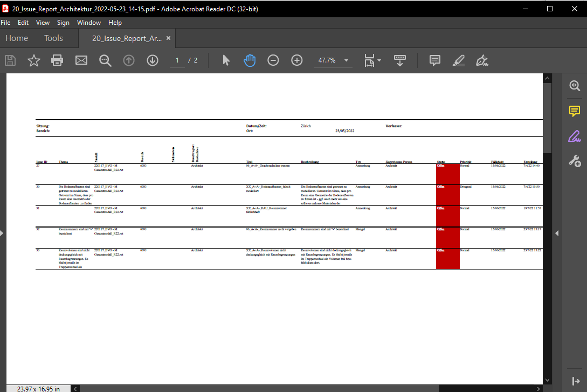The height and width of the screenshot is (392, 587).
Task: Click the vertical scrollbar up arrow
Action: coord(547,78)
